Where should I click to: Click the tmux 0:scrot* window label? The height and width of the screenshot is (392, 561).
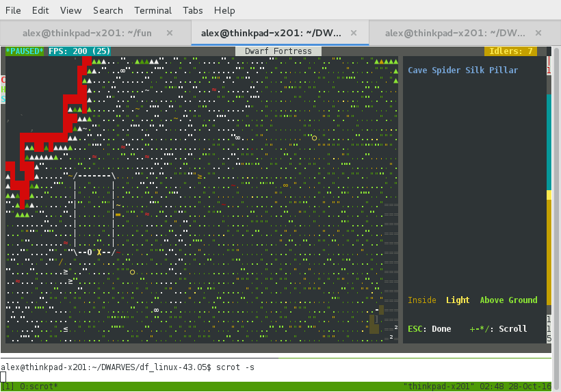pyautogui.click(x=38, y=387)
